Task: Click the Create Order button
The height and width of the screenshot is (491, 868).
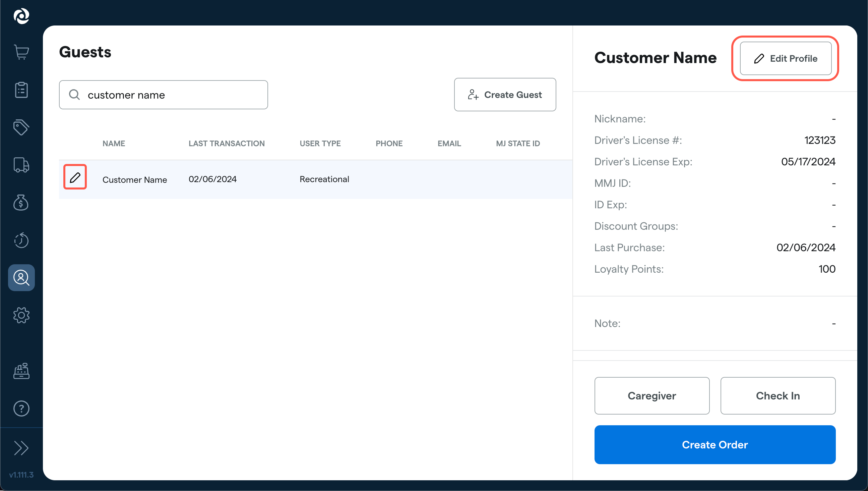Action: 715,444
